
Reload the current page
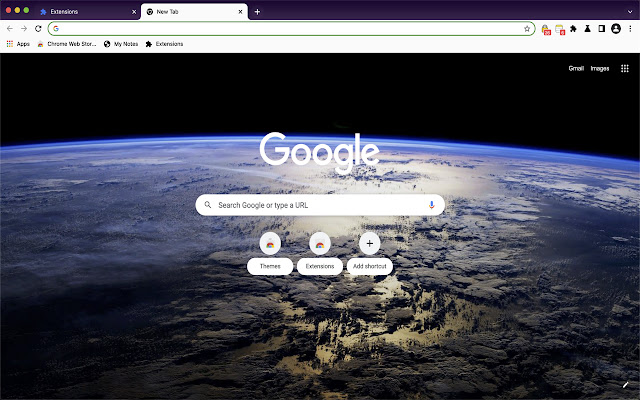[38, 29]
